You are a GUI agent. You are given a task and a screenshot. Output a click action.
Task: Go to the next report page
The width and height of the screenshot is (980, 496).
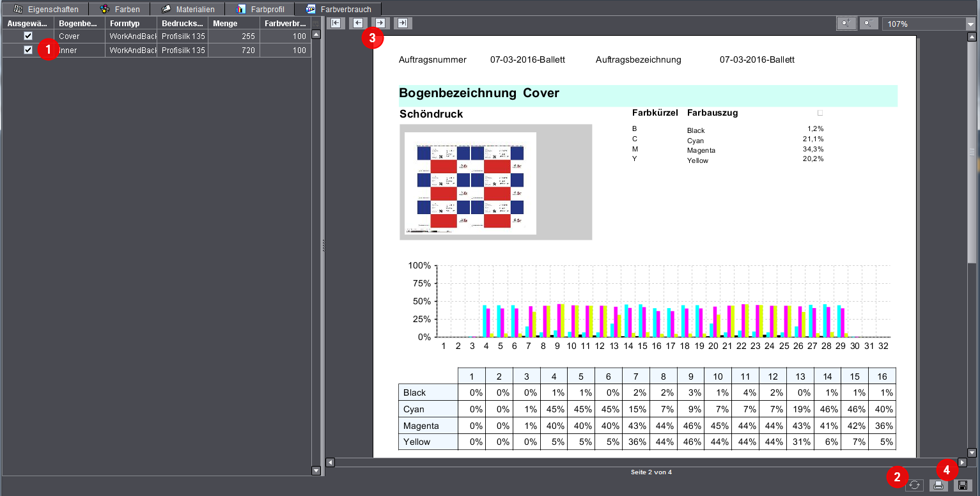(x=380, y=24)
